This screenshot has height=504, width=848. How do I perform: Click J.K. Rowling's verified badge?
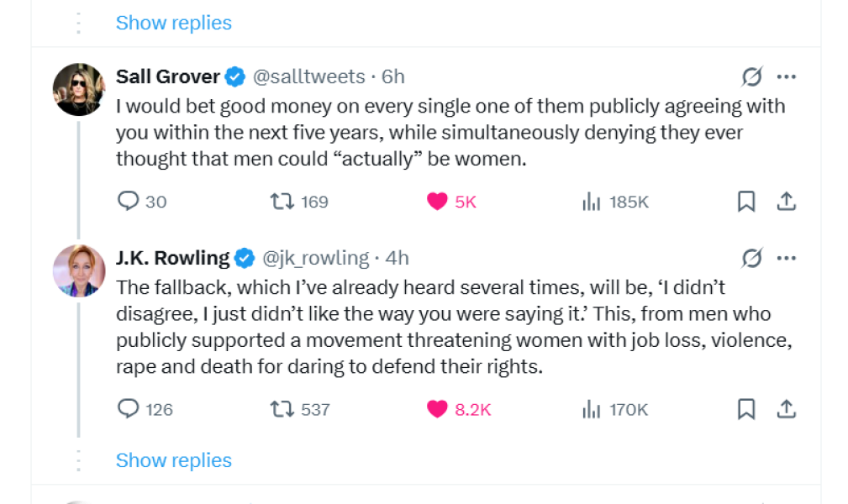point(244,258)
